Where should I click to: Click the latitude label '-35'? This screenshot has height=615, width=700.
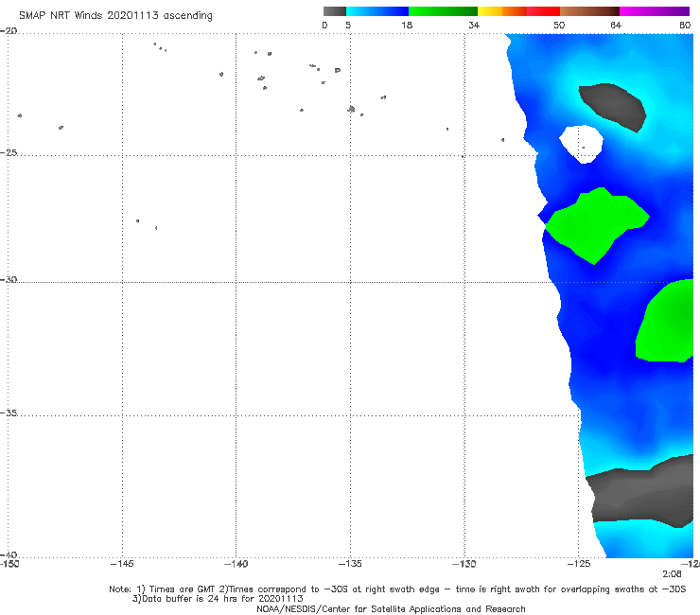coord(9,413)
